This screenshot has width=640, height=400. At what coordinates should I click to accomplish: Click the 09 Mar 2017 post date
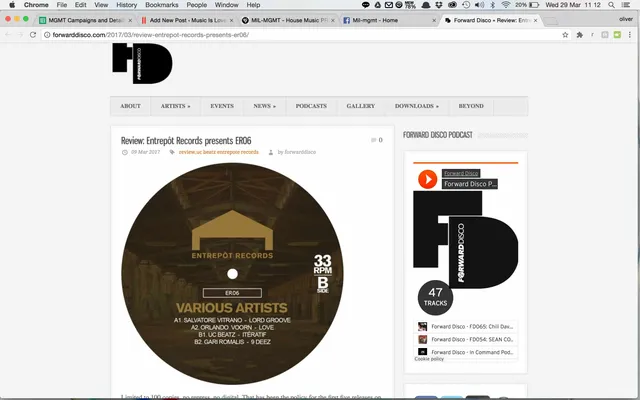pos(145,152)
